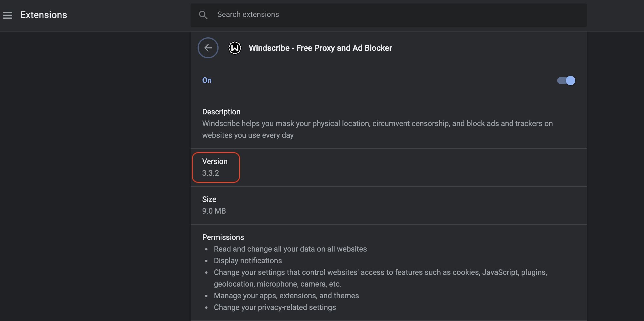Select the Windscribe - Free Proxy title
This screenshot has height=321, width=644.
[320, 48]
